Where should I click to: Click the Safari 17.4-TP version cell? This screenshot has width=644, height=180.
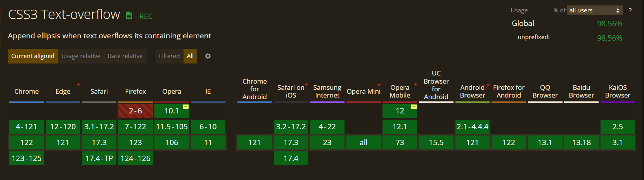pos(99,158)
